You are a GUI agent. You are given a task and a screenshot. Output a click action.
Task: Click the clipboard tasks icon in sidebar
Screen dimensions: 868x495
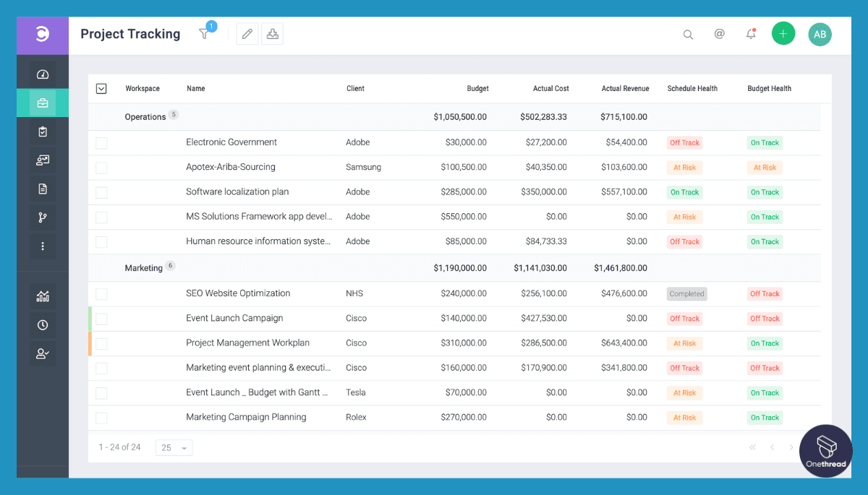pyautogui.click(x=43, y=132)
